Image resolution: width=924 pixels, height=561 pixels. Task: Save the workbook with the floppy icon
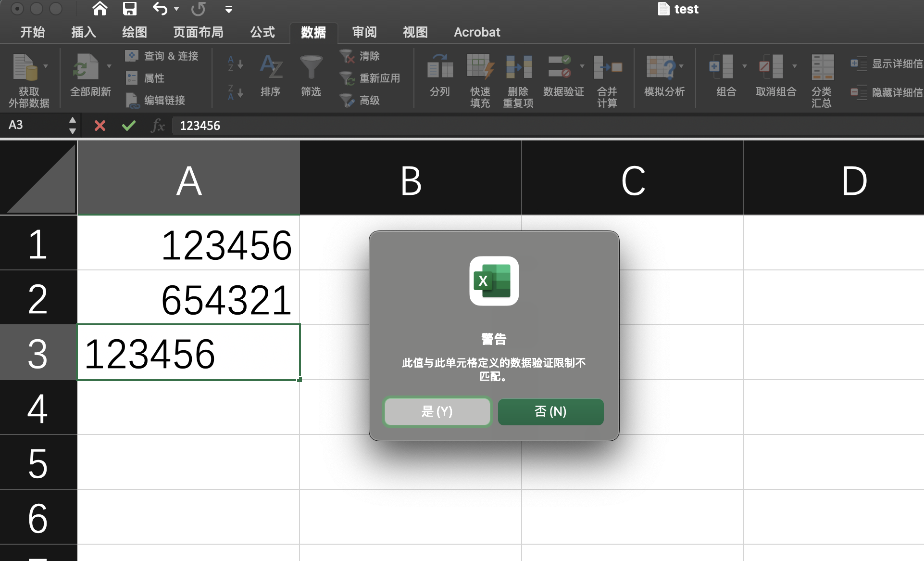pyautogui.click(x=129, y=9)
